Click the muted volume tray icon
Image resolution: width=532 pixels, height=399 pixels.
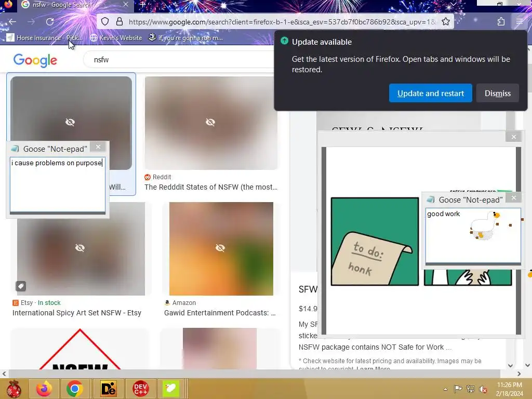pyautogui.click(x=483, y=389)
